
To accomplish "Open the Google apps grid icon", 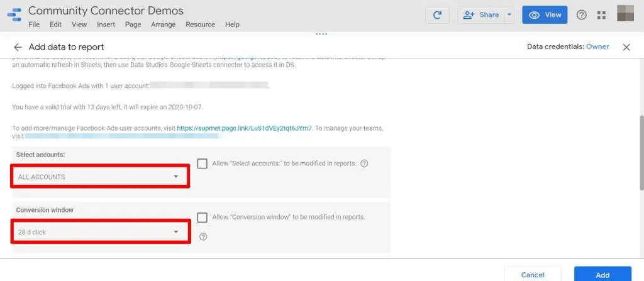I will point(601,15).
